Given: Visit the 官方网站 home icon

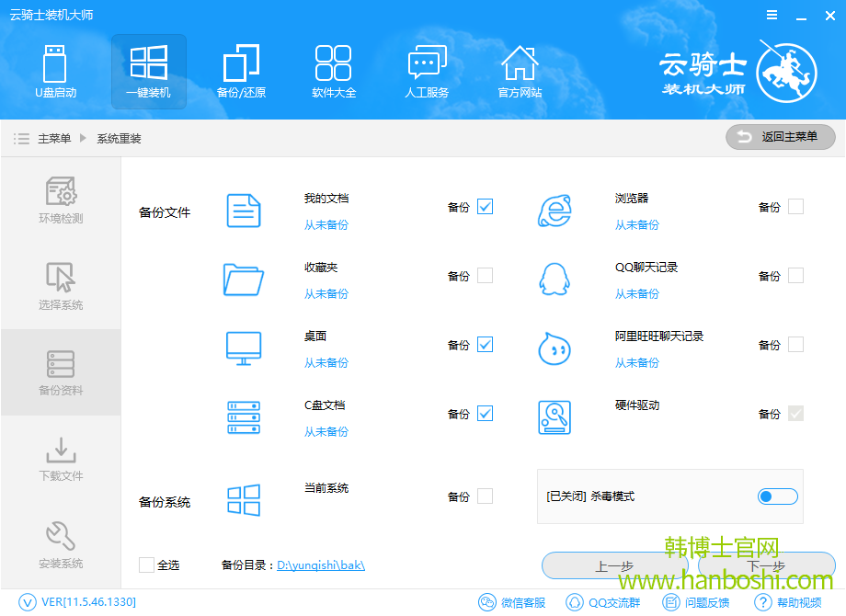Looking at the screenshot, I should [x=520, y=72].
